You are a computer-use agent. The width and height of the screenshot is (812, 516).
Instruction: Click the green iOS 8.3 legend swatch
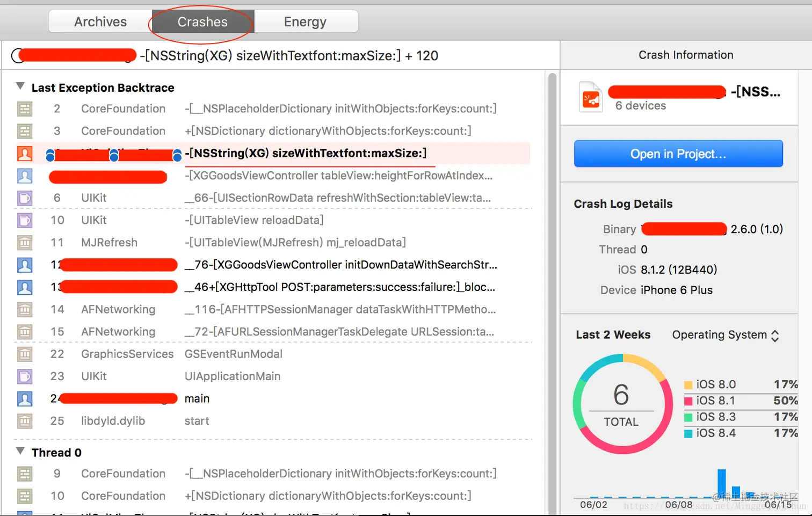pos(688,417)
